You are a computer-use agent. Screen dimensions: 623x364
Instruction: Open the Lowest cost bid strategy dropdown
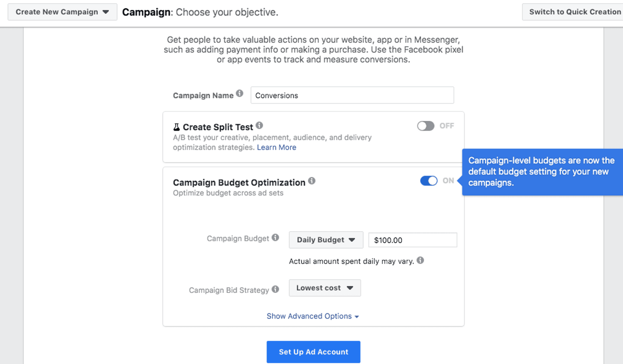pyautogui.click(x=325, y=288)
